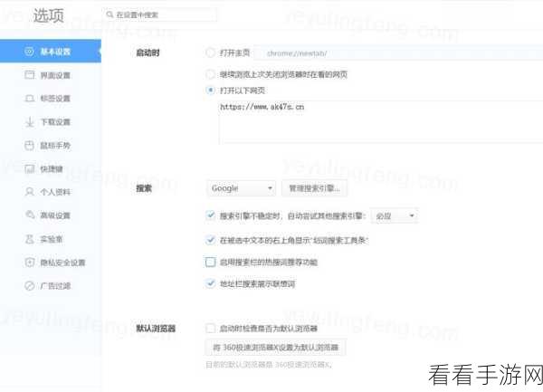Viewport: 543px width, 392px height.
Task: Open the 高级设置 section
Action: 51,215
